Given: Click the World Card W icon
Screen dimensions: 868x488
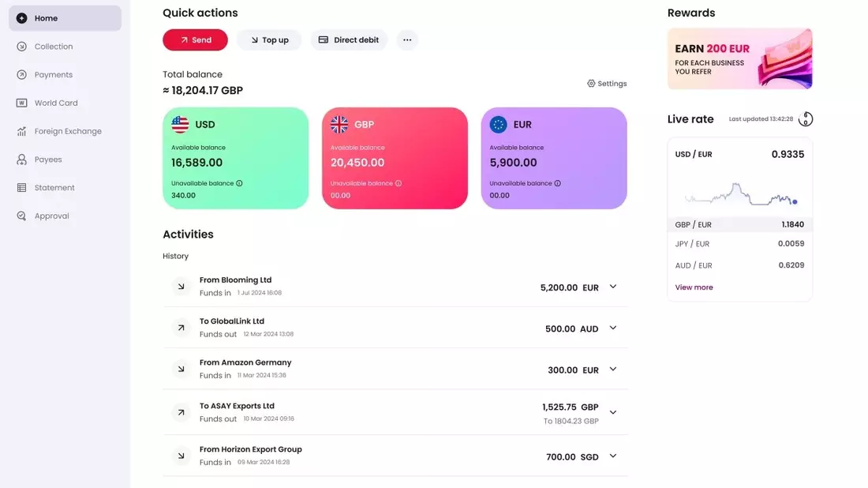Looking at the screenshot, I should click(21, 103).
